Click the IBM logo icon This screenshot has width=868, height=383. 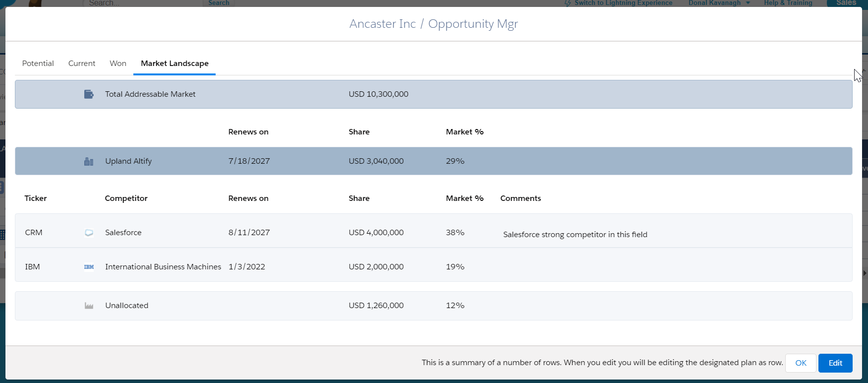click(x=89, y=267)
